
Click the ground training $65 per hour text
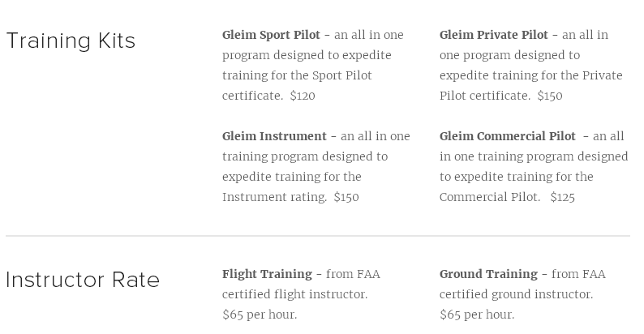[476, 315]
